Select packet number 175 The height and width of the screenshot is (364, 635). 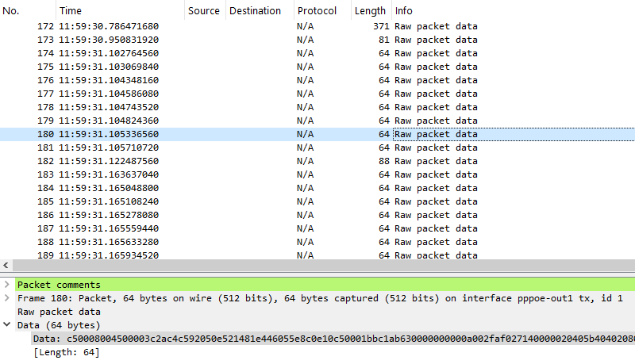pyautogui.click(x=317, y=67)
